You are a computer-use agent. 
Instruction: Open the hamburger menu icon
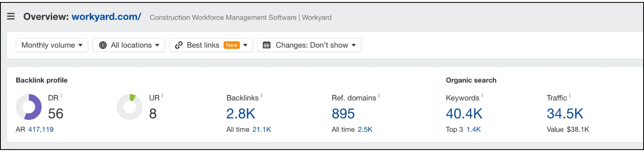pos(11,16)
